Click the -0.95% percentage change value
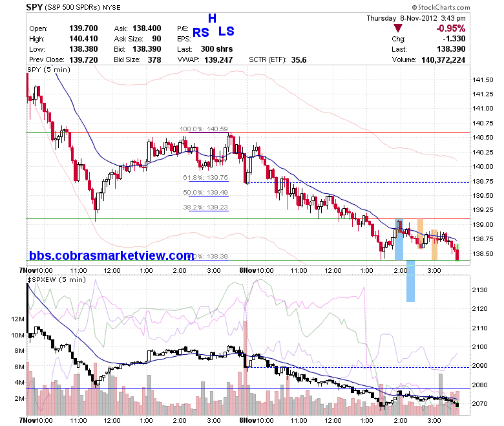The width and height of the screenshot is (504, 426). 450,28
